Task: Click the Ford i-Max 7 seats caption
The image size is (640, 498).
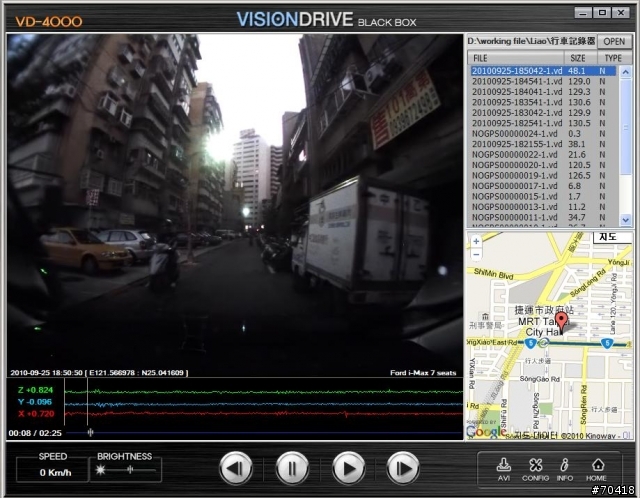Action: point(423,373)
